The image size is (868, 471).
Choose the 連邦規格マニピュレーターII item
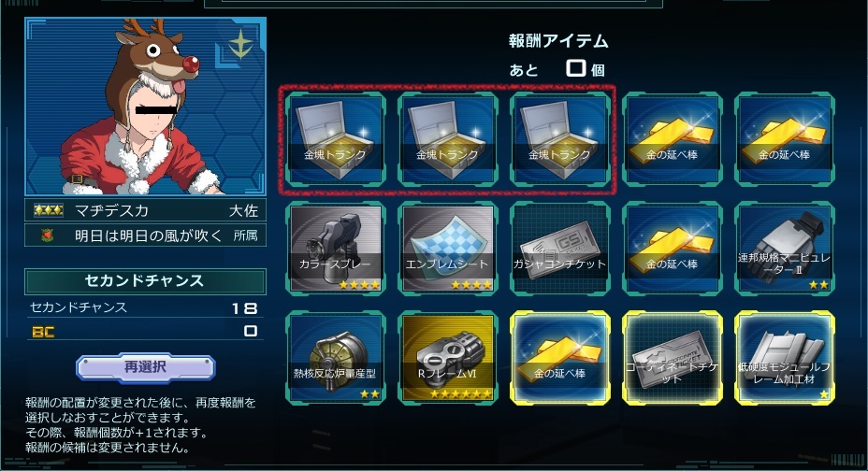pos(785,249)
